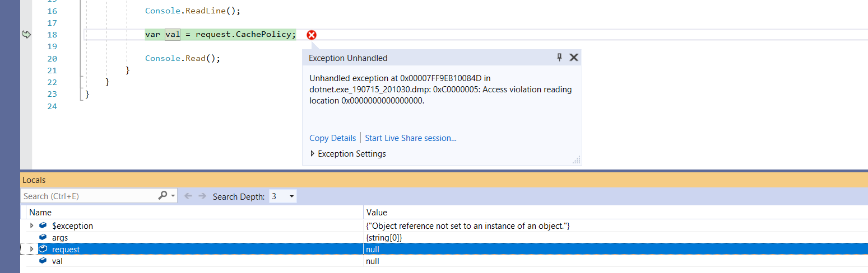Screen dimensions: 868x273
Task: Select the args row in Locals
Action: point(444,237)
